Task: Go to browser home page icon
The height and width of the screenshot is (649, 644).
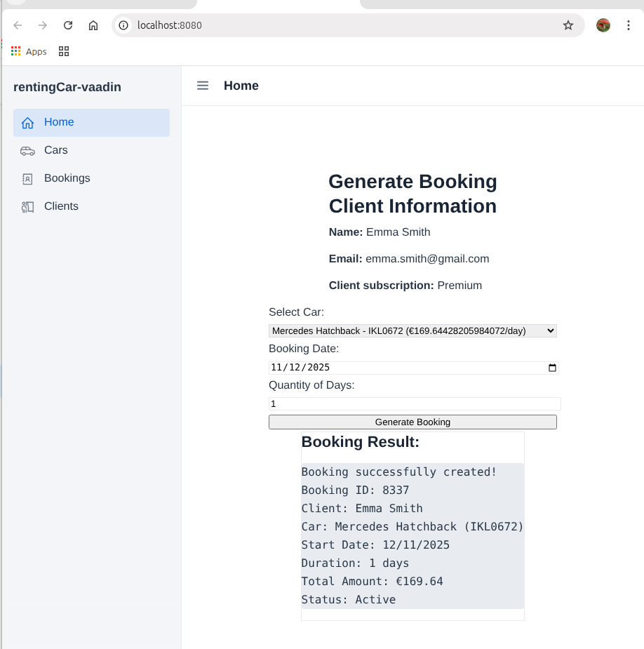Action: point(93,25)
